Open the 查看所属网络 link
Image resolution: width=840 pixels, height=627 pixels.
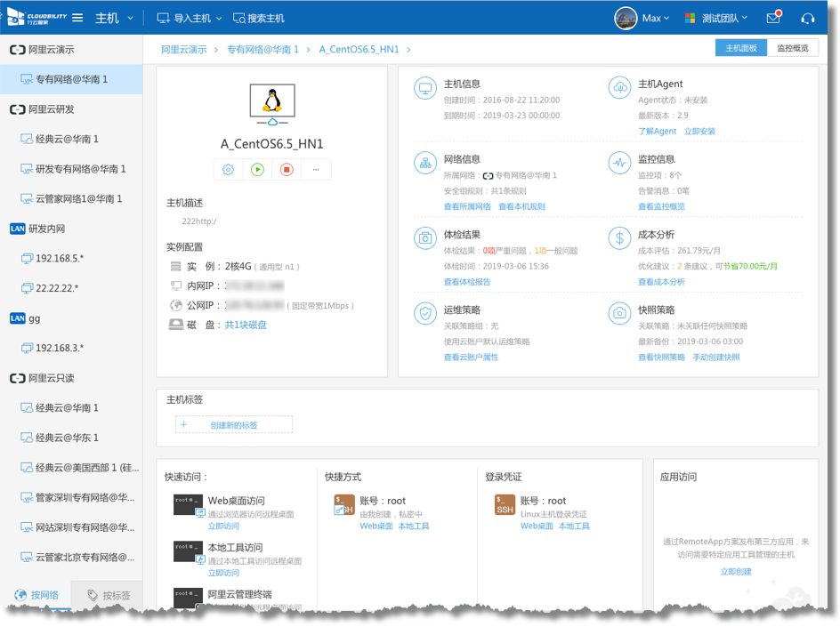tap(467, 206)
